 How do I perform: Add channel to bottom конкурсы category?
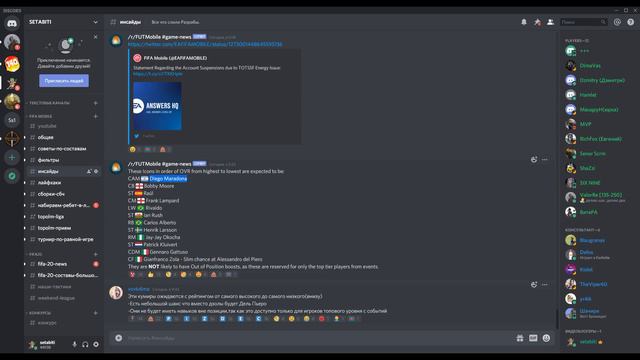(x=96, y=313)
